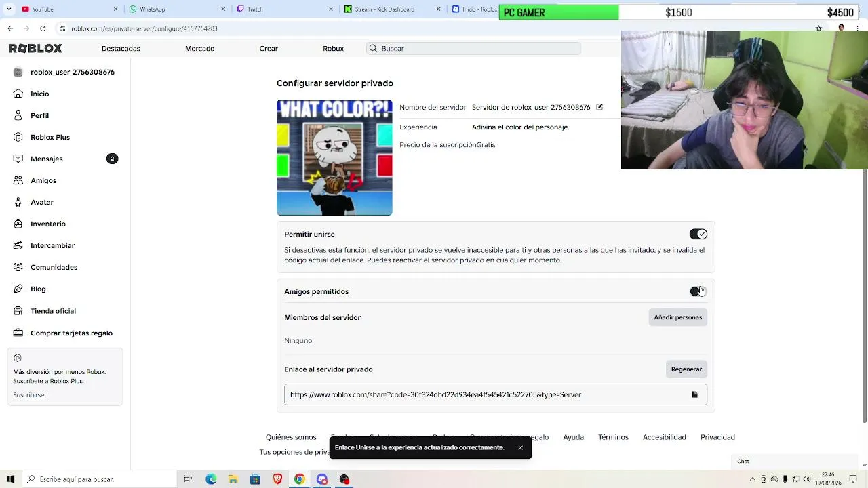Click the Roblox logo
This screenshot has height=488, width=868.
(x=35, y=48)
